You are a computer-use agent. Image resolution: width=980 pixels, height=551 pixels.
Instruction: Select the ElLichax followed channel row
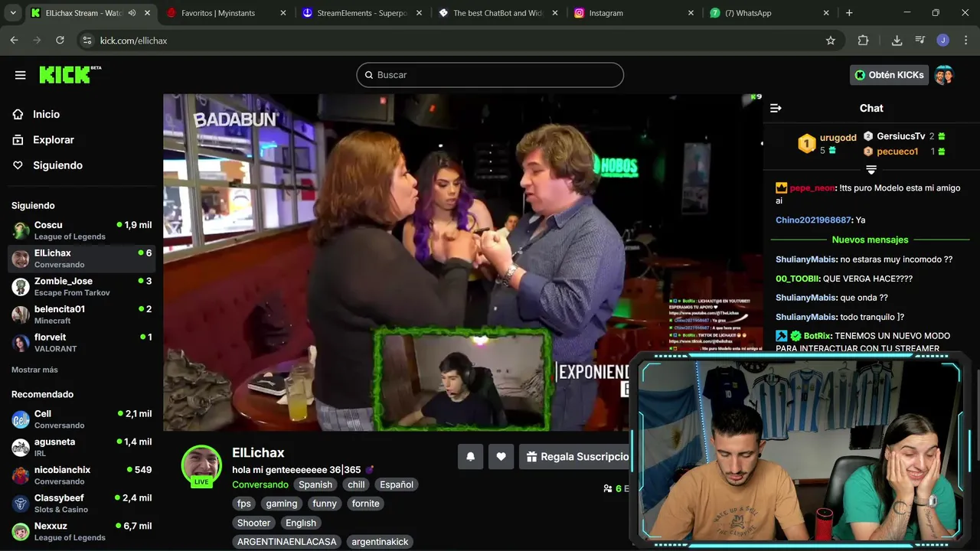pos(81,259)
